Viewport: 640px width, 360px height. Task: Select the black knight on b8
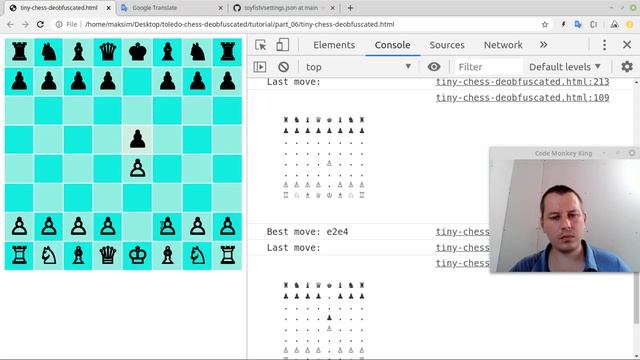tap(49, 52)
